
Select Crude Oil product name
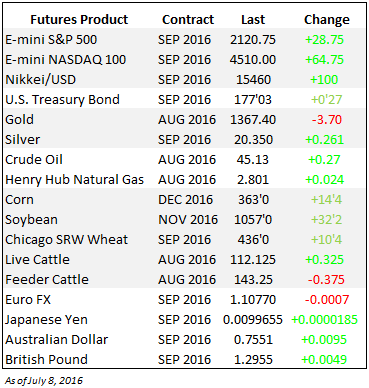coord(34,160)
